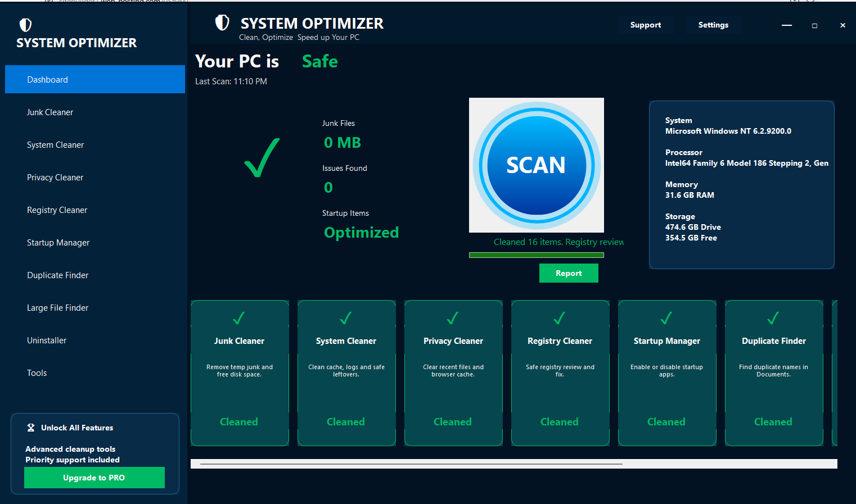Open Tools from the sidebar
The width and height of the screenshot is (856, 504).
[x=95, y=373]
